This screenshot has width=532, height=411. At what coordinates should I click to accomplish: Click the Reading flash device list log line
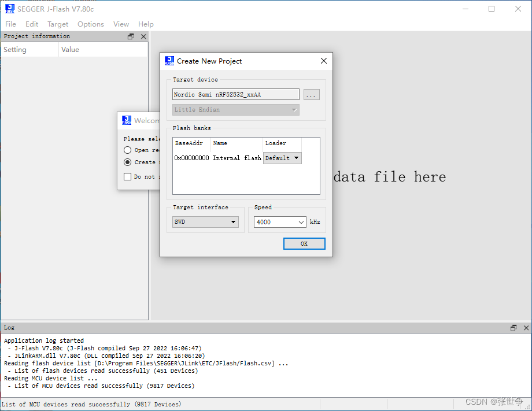146,363
